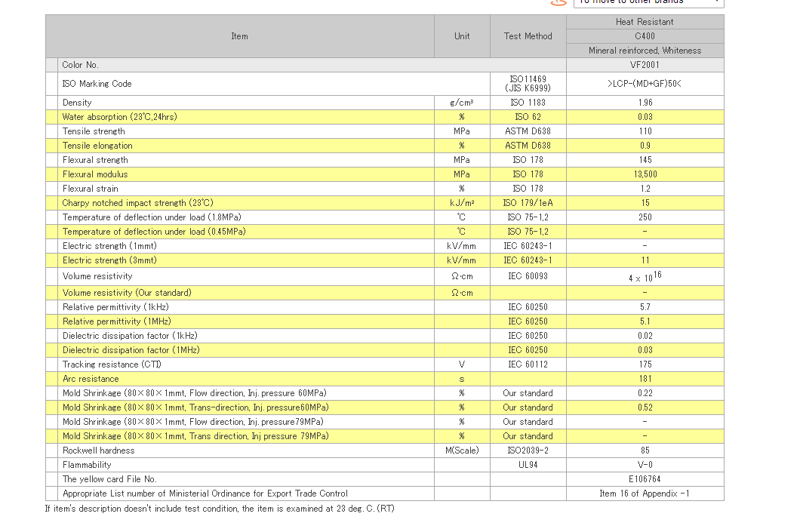Click 'Tracking resistance (CTI)' row label

tap(112, 364)
